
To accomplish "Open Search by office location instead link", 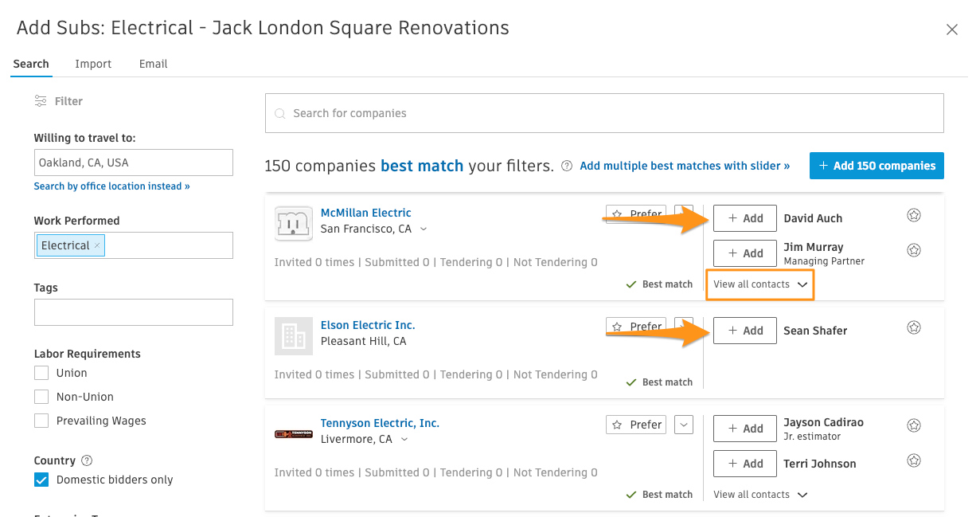I will pos(112,186).
